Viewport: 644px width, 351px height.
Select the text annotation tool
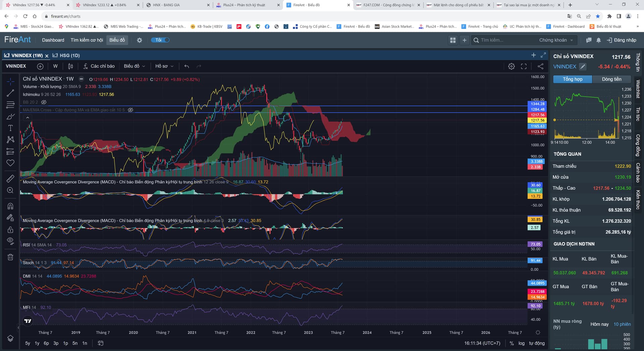tap(10, 128)
